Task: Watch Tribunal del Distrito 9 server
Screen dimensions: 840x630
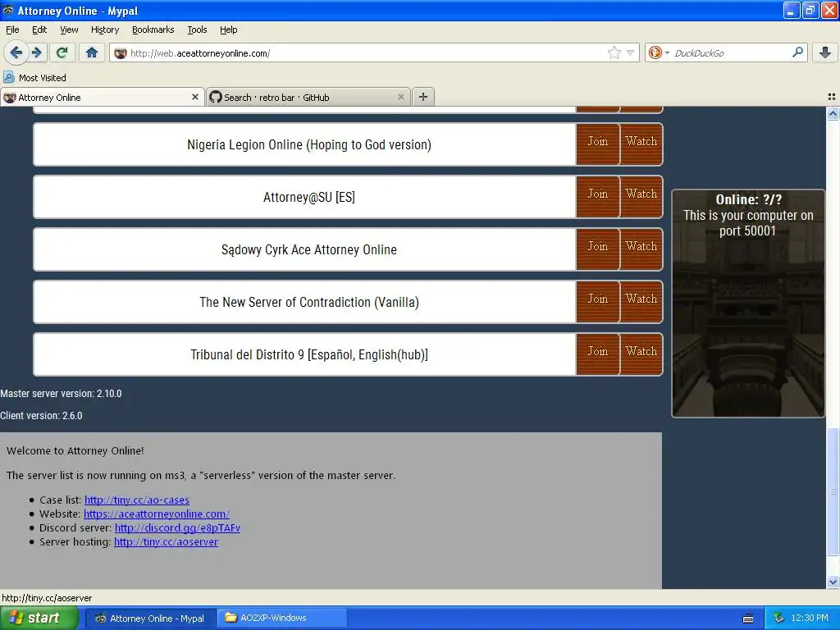Action: point(641,354)
